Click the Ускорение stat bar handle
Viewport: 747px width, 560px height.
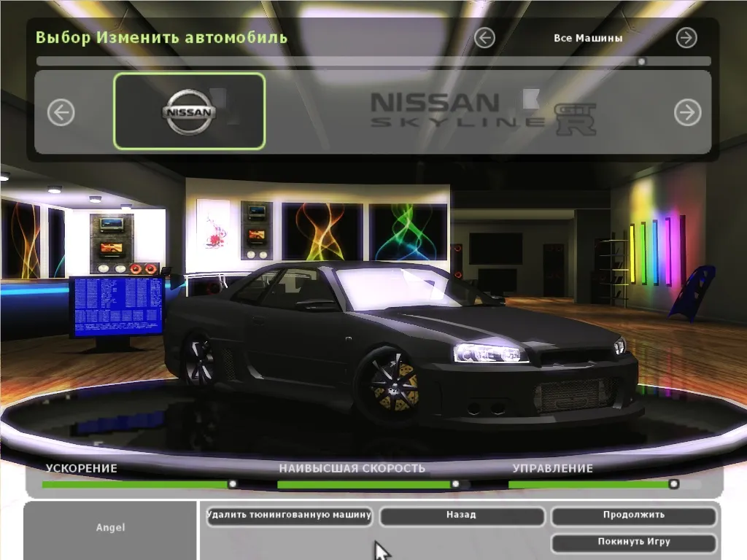click(x=233, y=484)
